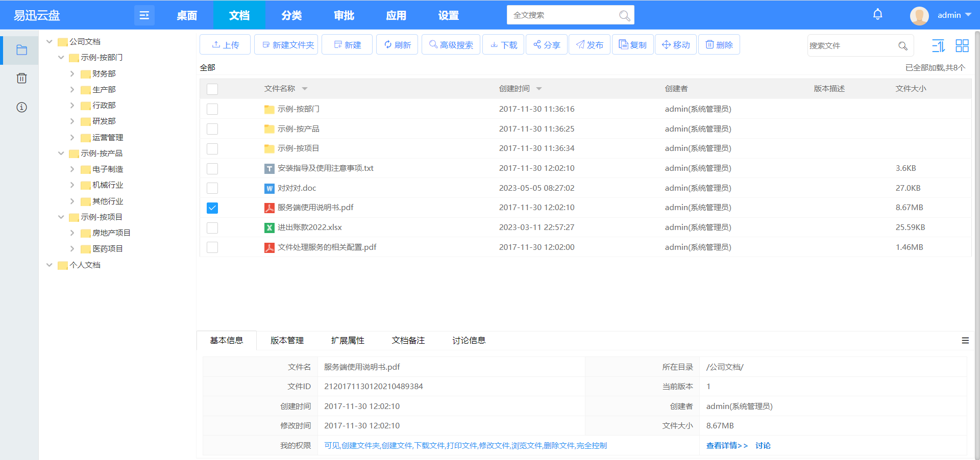Open the 查看详情>> link
Screen dimensions: 980x460
pyautogui.click(x=726, y=446)
